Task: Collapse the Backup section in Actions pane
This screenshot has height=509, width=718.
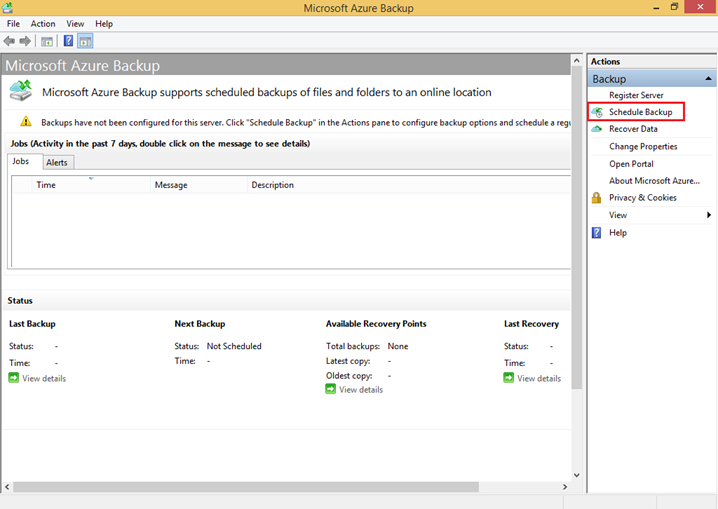Action: pos(708,79)
